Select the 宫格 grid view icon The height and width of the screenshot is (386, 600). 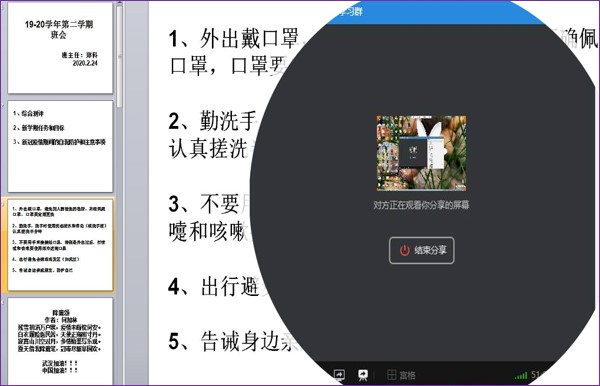[391, 375]
